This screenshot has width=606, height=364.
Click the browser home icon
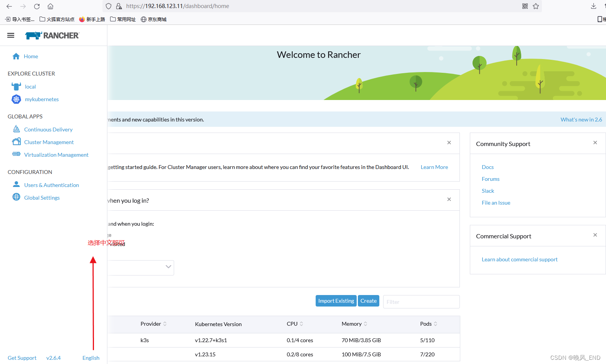(x=50, y=6)
